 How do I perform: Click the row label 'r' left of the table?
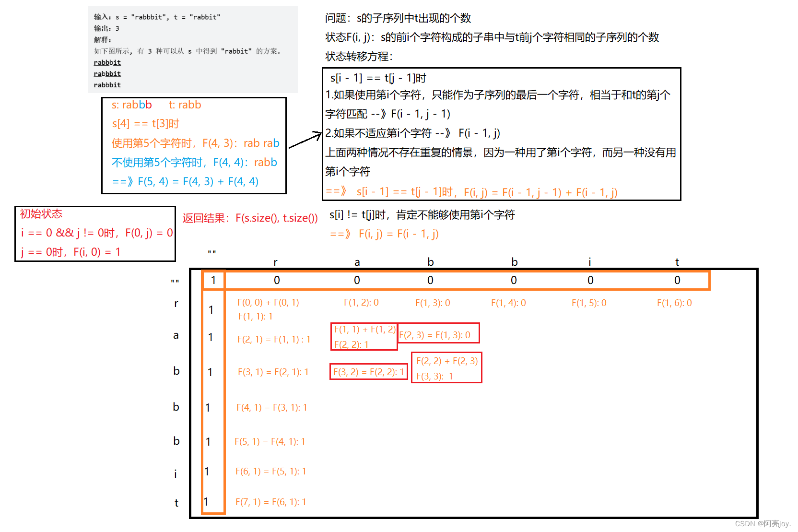click(176, 304)
